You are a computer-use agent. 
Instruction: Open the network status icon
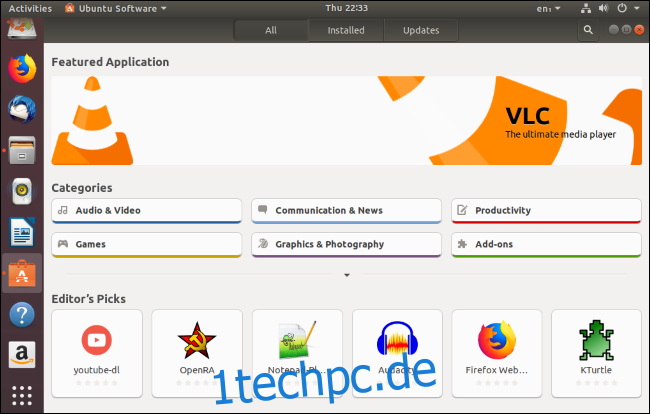pos(586,8)
